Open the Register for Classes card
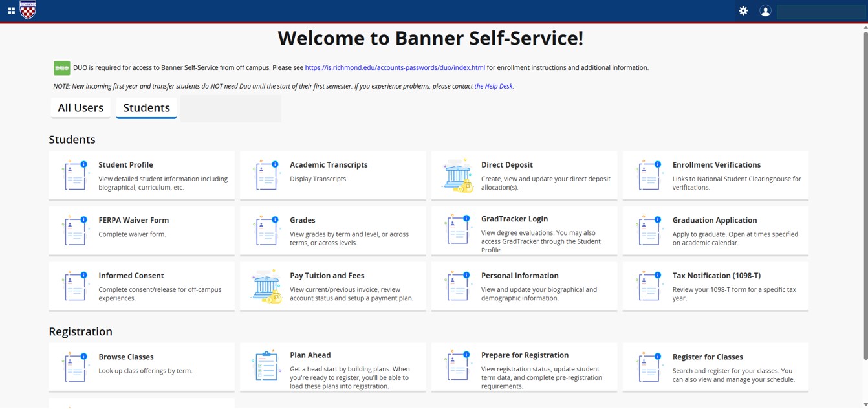 (x=708, y=357)
